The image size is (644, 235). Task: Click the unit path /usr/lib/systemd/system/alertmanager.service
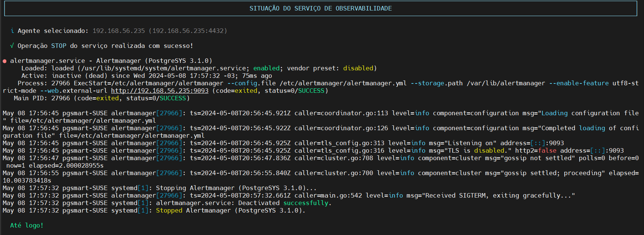pos(164,68)
